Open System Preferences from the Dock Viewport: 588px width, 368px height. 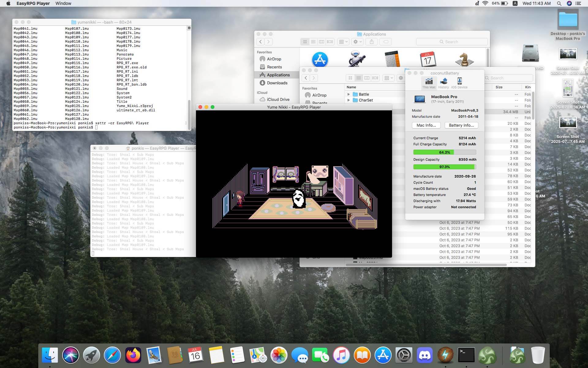(x=404, y=355)
